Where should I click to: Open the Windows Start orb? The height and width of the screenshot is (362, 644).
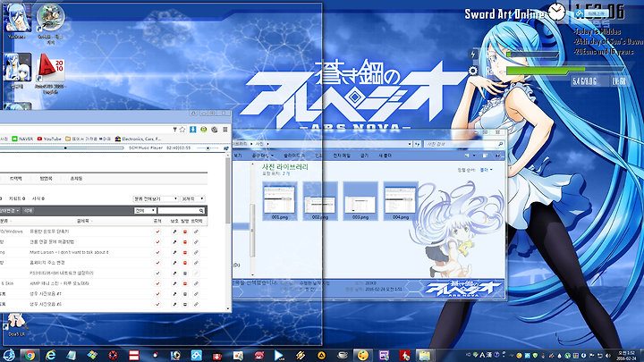tap(9, 355)
